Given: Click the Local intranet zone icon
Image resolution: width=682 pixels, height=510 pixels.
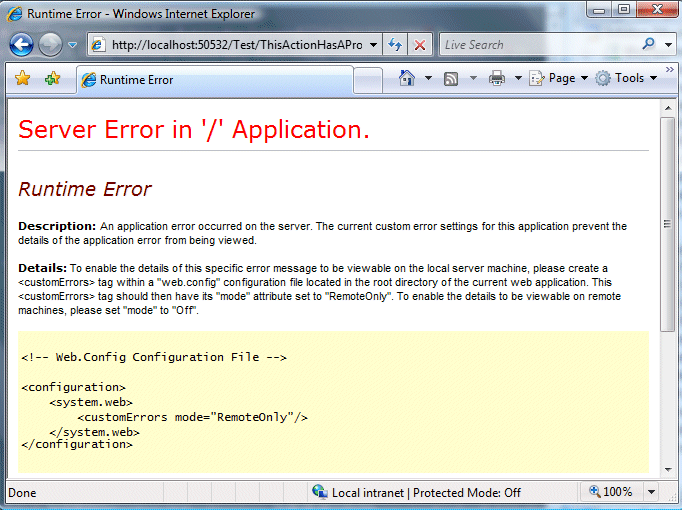Looking at the screenshot, I should point(320,492).
